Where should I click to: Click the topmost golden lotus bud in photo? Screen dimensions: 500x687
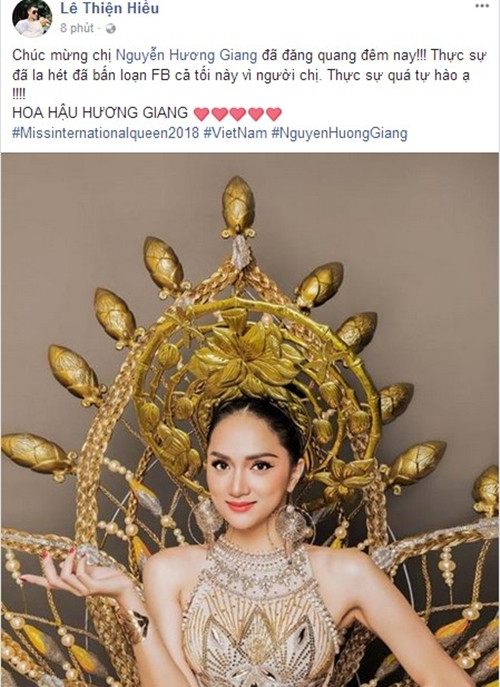click(238, 205)
